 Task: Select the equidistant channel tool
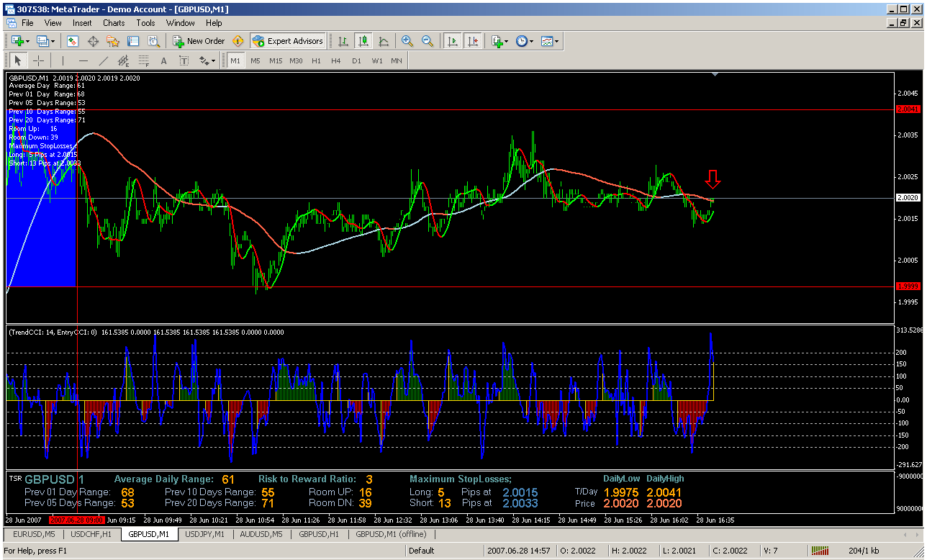124,61
